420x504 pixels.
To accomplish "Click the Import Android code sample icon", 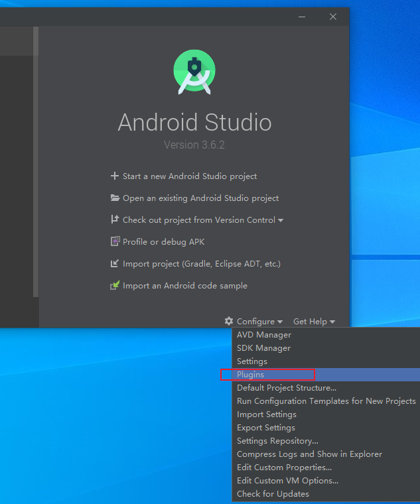I will click(115, 285).
